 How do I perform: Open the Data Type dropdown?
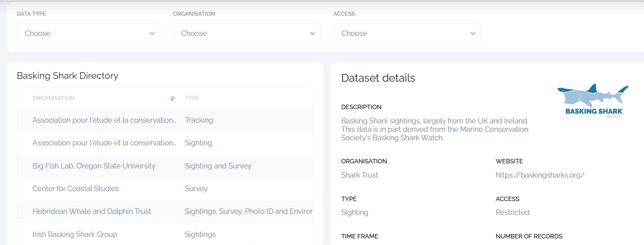pyautogui.click(x=89, y=34)
